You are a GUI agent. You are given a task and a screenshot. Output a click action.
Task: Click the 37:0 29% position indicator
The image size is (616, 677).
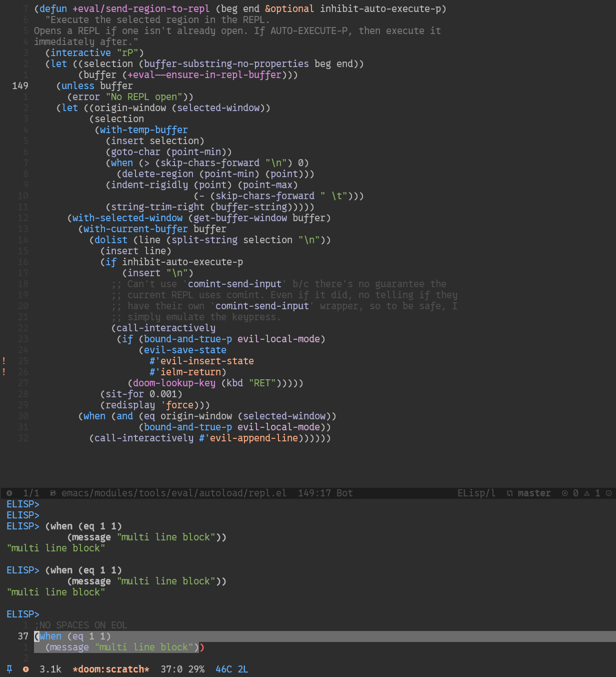pos(182,669)
